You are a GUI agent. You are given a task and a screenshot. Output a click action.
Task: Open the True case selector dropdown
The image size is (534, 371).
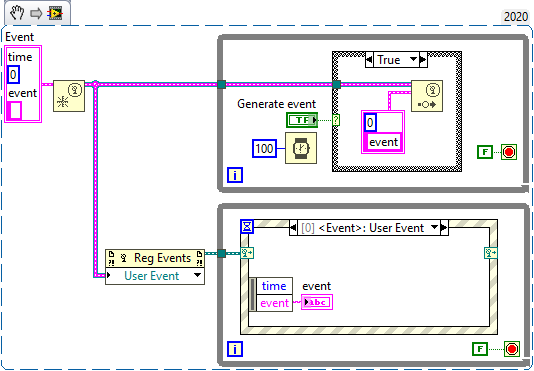413,59
